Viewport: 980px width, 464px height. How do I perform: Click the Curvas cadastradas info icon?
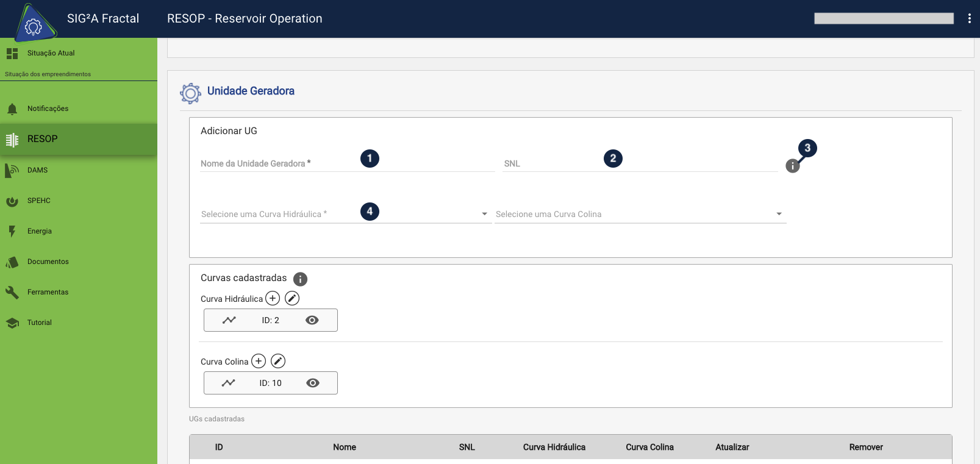coord(300,279)
